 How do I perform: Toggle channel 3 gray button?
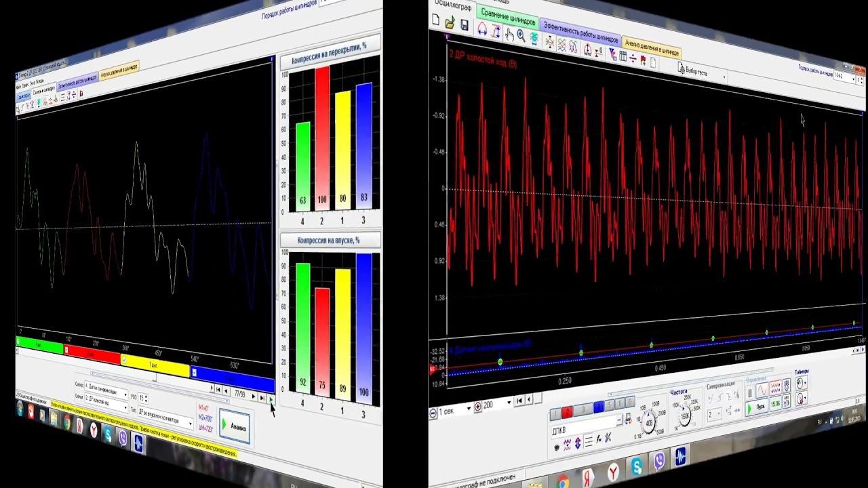(583, 409)
